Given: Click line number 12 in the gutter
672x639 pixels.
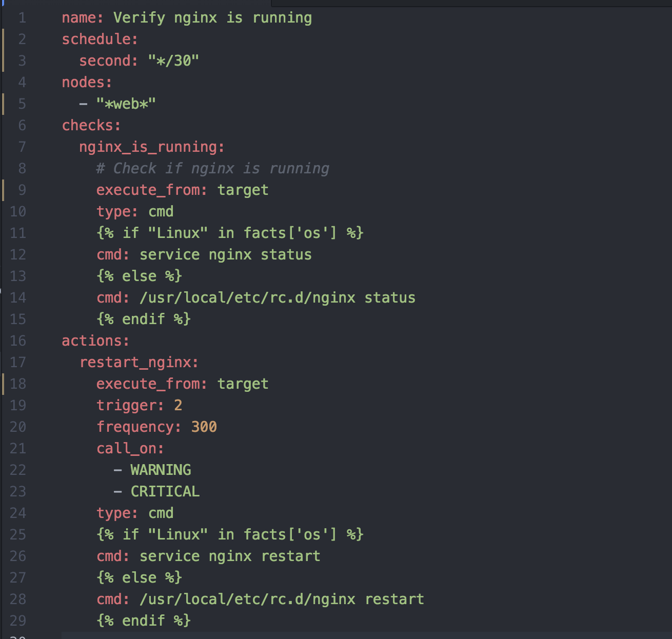Looking at the screenshot, I should point(18,255).
